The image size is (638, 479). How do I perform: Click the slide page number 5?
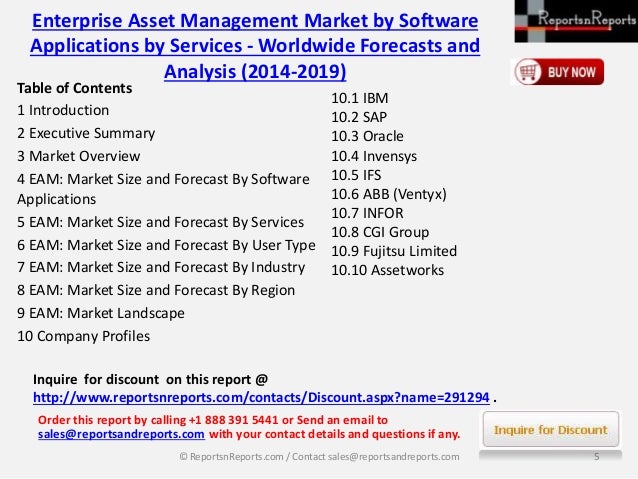click(x=596, y=457)
